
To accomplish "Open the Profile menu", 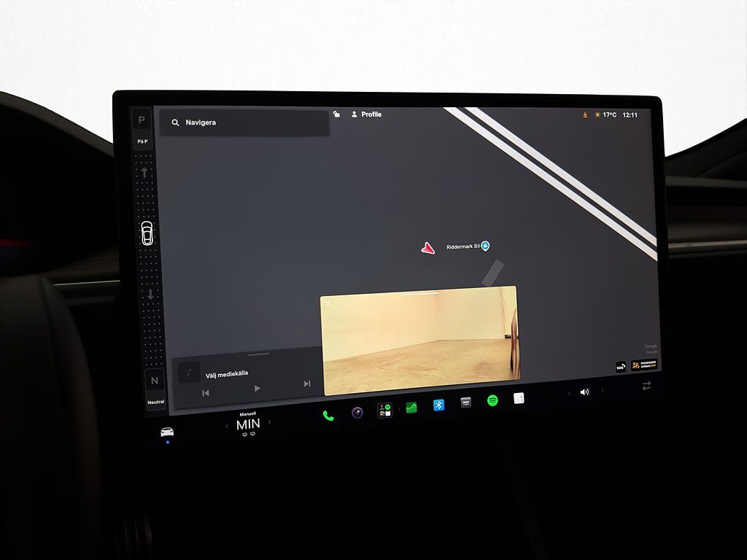I will pyautogui.click(x=366, y=114).
